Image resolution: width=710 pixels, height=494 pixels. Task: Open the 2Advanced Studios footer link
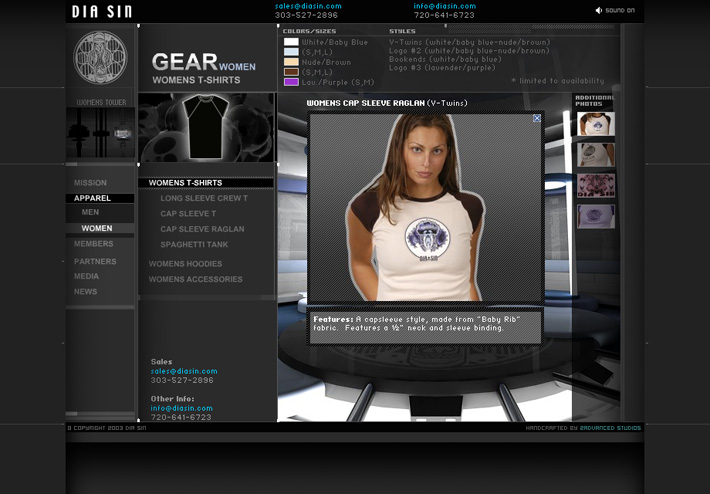[x=610, y=428]
